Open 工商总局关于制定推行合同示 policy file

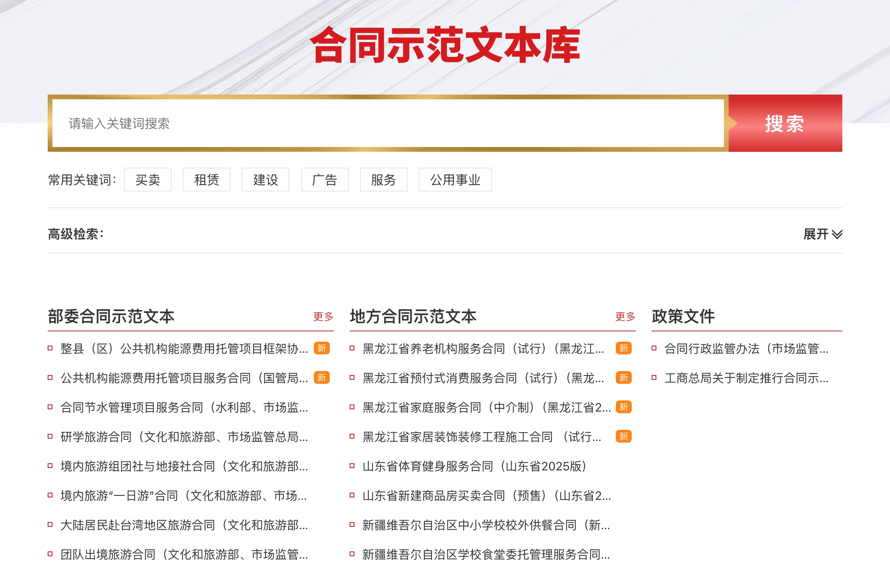pos(746,378)
